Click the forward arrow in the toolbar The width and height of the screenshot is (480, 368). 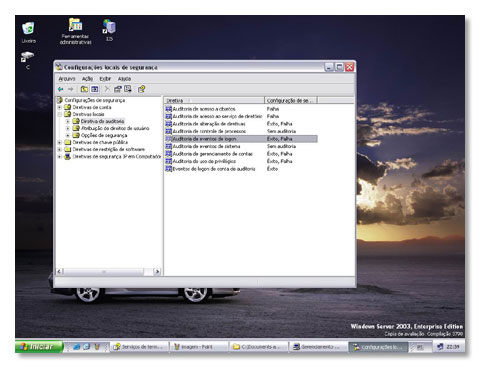point(71,89)
